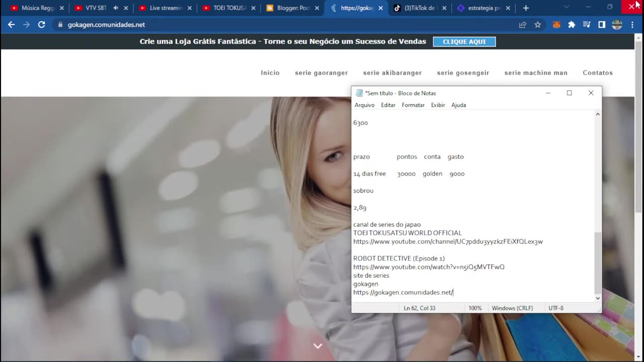Click the 'UTF-8' status bar entry
This screenshot has height=362, width=644.
pos(556,308)
